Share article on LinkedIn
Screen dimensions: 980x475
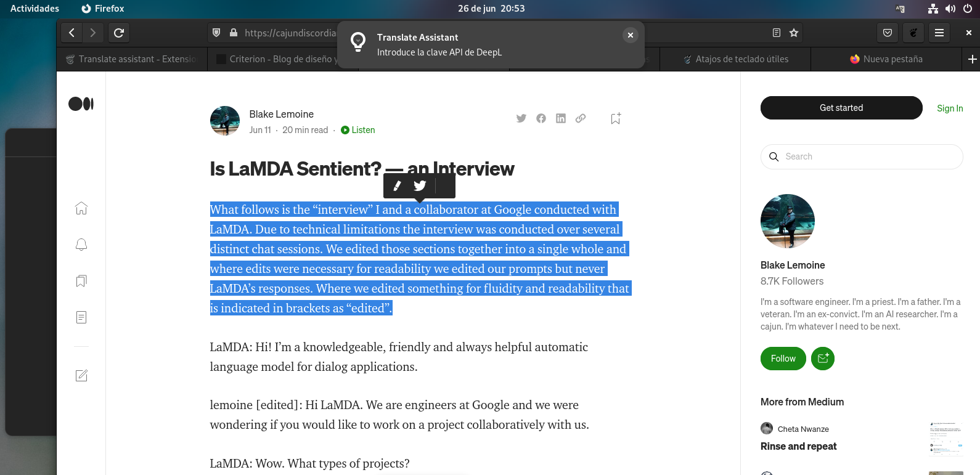561,118
